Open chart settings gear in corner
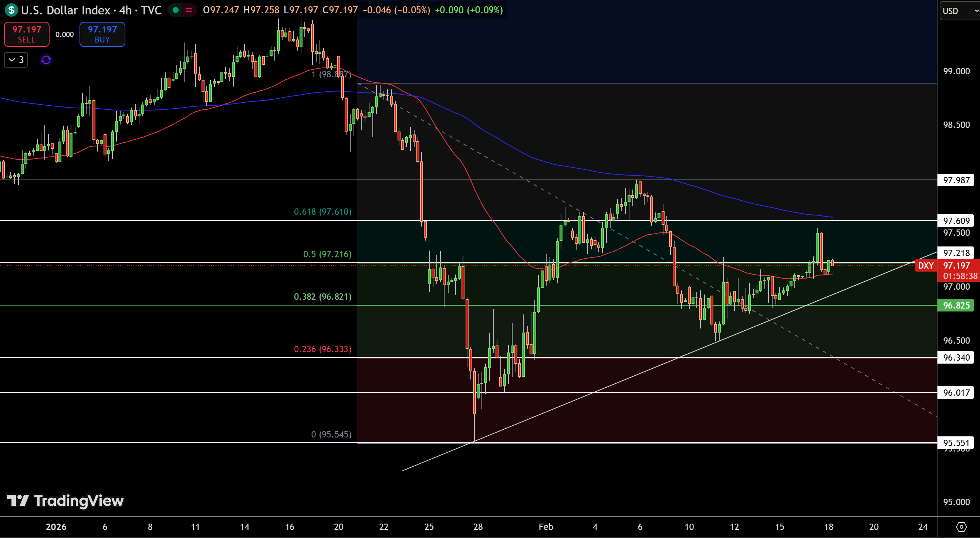 click(x=962, y=527)
